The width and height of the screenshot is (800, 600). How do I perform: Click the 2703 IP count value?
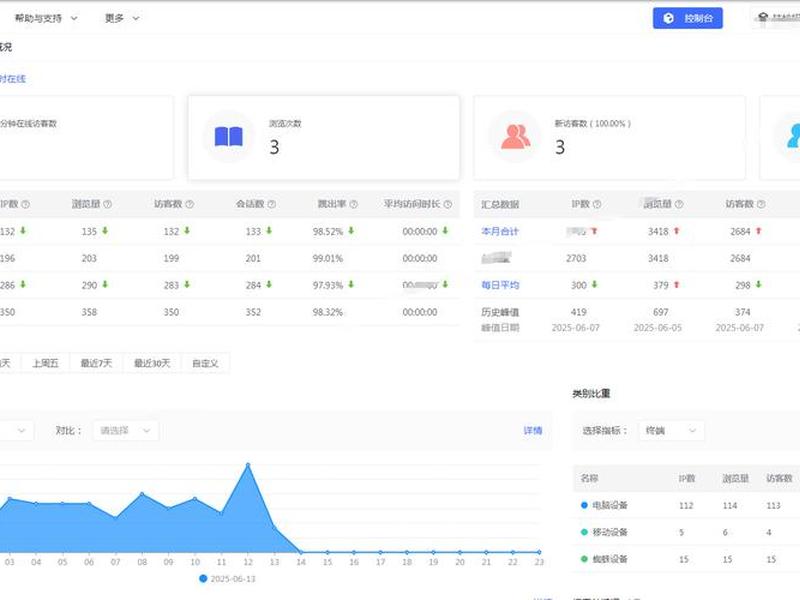576,258
